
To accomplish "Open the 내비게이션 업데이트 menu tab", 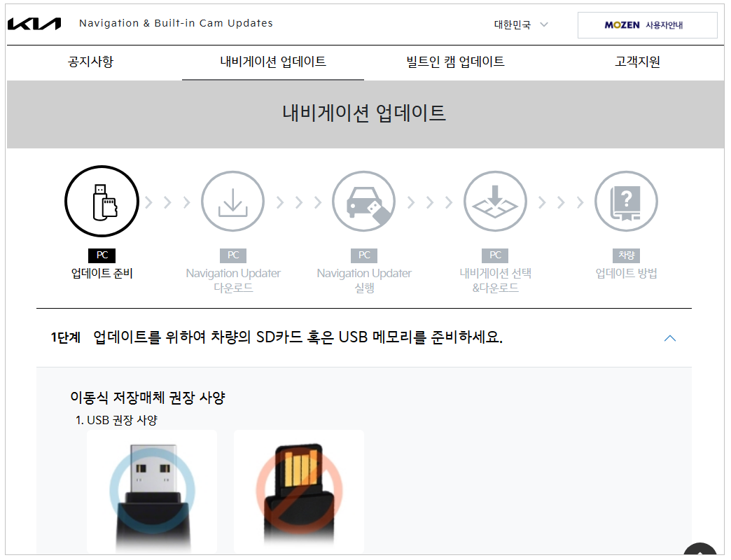I will point(273,62).
